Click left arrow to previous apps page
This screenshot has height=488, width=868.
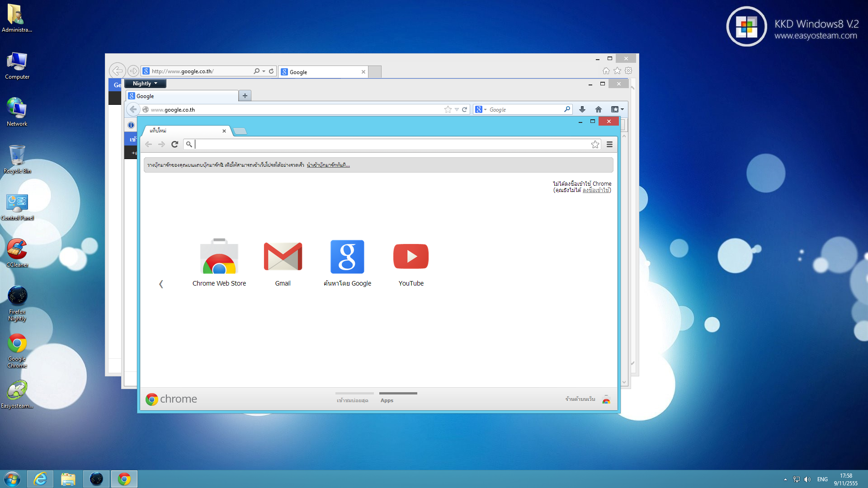[161, 284]
